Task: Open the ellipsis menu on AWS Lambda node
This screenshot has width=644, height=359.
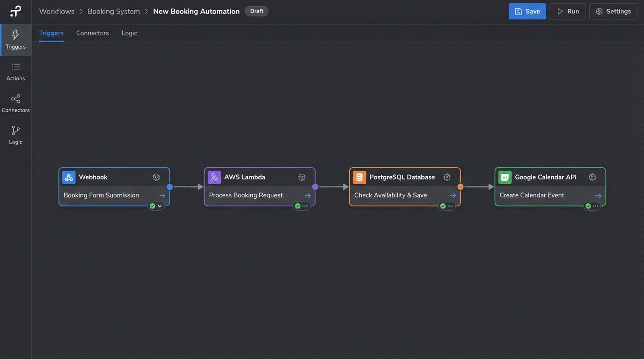Action: point(305,205)
